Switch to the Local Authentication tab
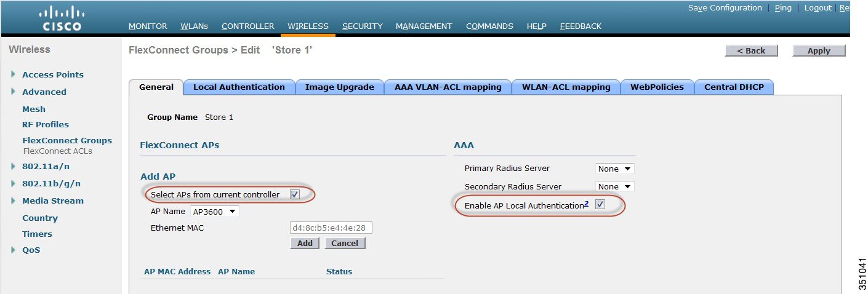 tap(239, 87)
